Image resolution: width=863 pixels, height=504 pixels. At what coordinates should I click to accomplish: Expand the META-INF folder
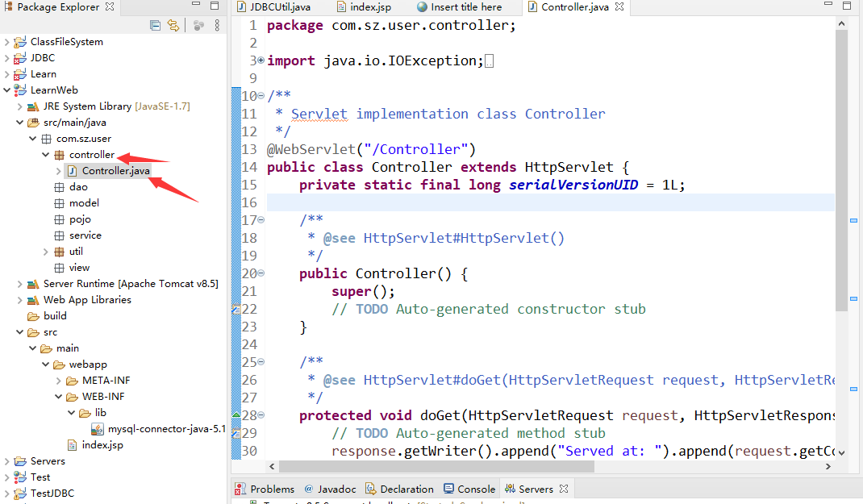58,380
